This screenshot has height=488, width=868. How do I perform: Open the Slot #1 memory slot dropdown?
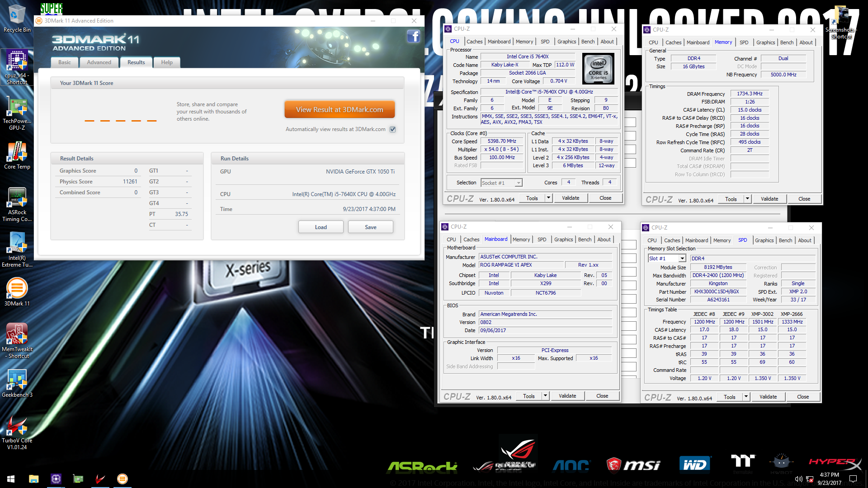click(682, 258)
